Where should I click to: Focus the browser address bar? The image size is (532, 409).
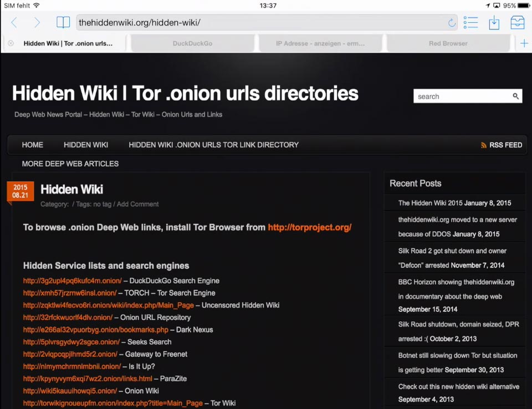coord(260,23)
